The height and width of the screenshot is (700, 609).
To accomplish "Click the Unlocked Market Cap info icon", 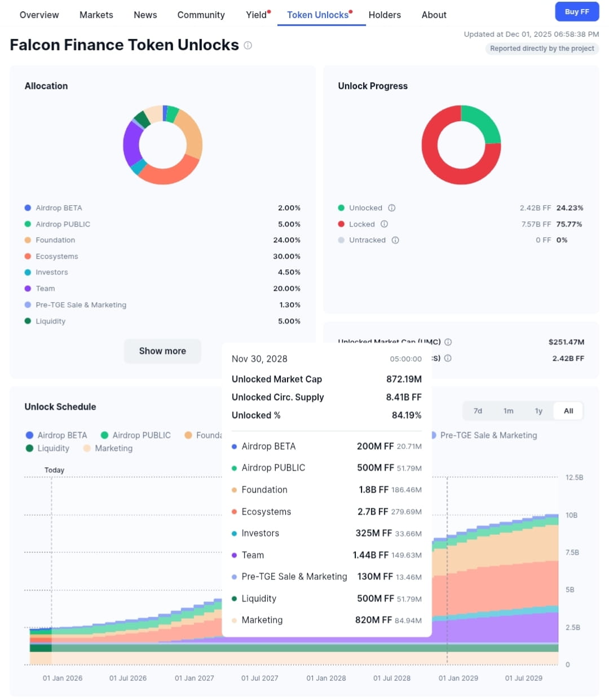I will tap(448, 342).
